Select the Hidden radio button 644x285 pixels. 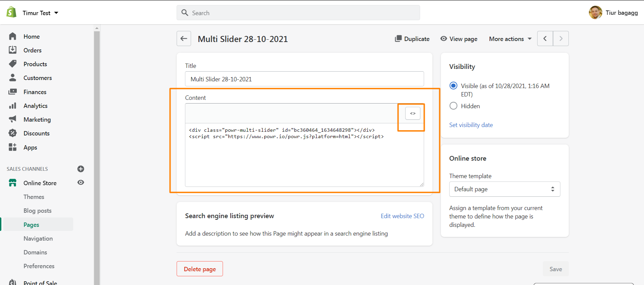pos(453,106)
